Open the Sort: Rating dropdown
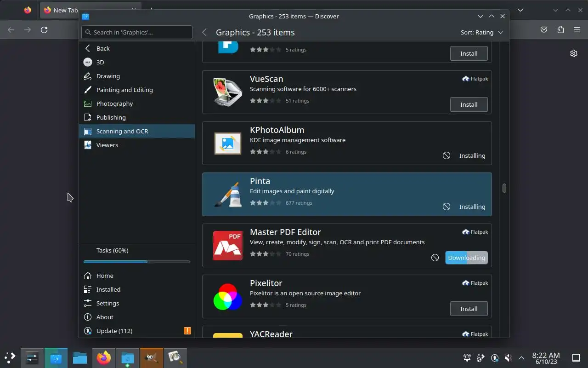Screen dimensions: 588x368 [x=482, y=32]
